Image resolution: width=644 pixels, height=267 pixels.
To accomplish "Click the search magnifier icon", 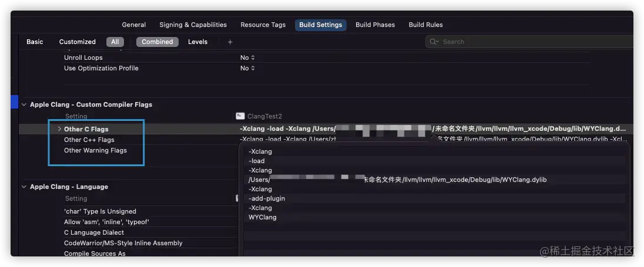I will (434, 42).
